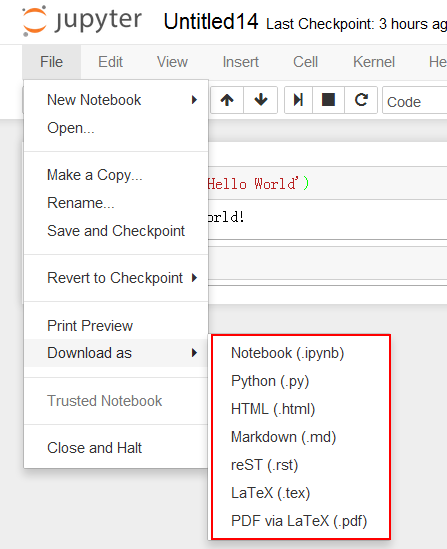447x549 pixels.
Task: Click the cell output text 'orld!'
Action: (226, 217)
